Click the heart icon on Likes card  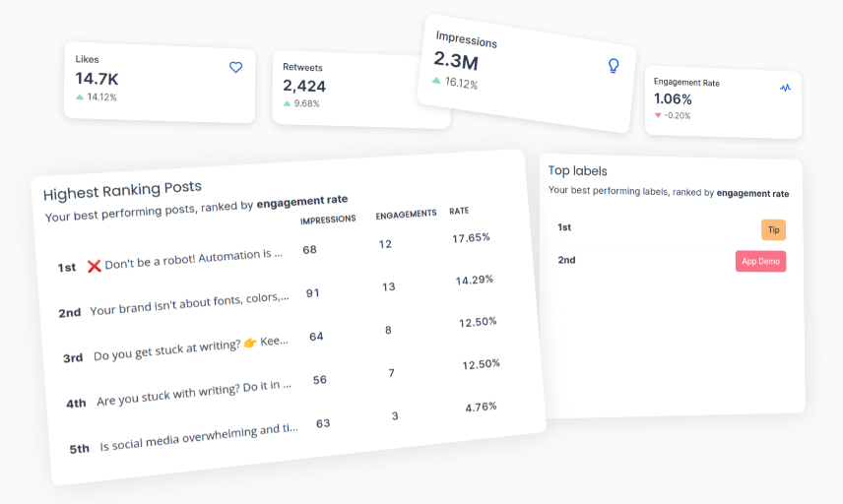click(235, 67)
